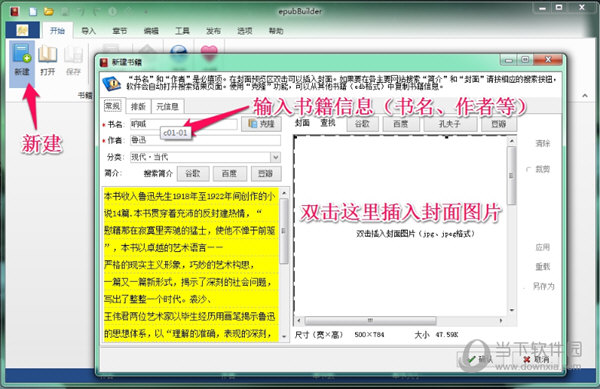Search summary with 谷歌 button under 简介
This screenshot has width=600, height=389.
click(193, 174)
